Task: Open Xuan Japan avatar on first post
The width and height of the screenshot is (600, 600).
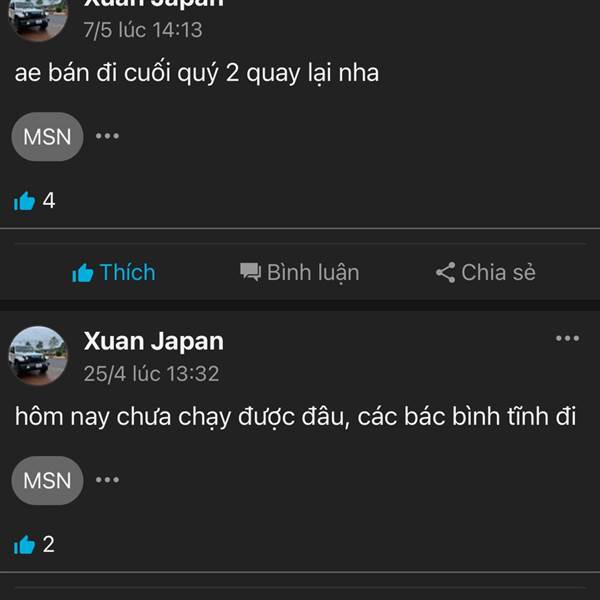Action: (38, 19)
